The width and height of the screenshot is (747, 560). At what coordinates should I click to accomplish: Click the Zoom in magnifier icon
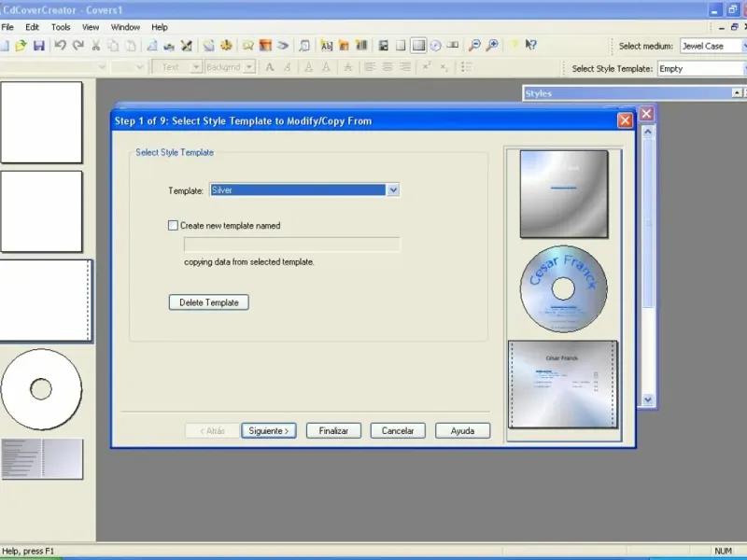[492, 46]
